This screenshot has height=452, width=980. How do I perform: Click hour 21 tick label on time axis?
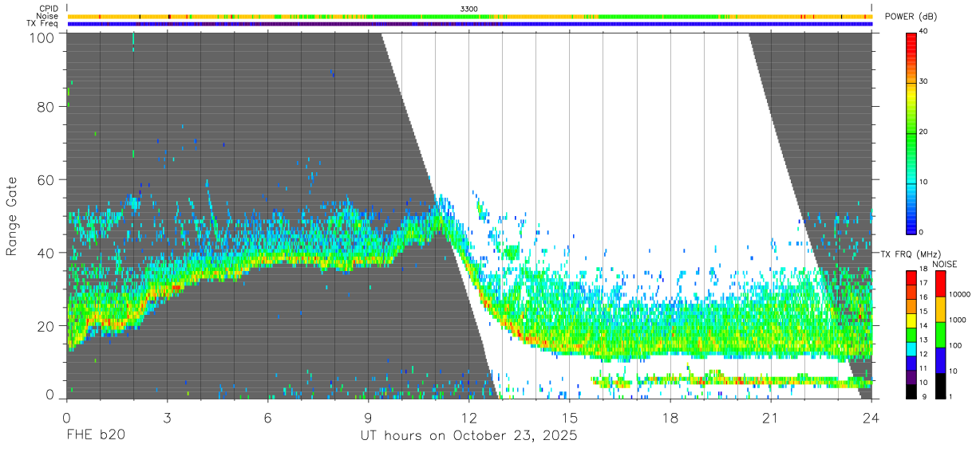771,417
